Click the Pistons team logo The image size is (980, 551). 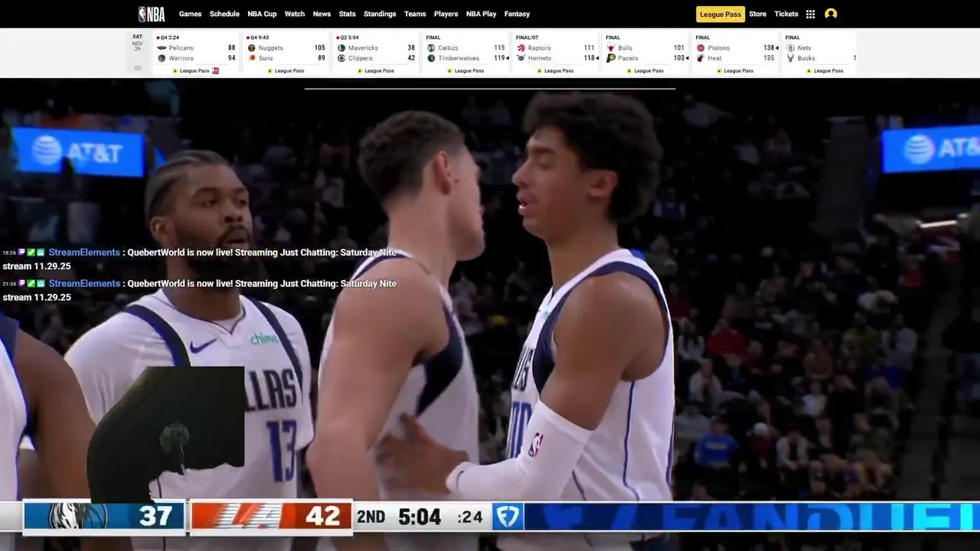pyautogui.click(x=701, y=47)
